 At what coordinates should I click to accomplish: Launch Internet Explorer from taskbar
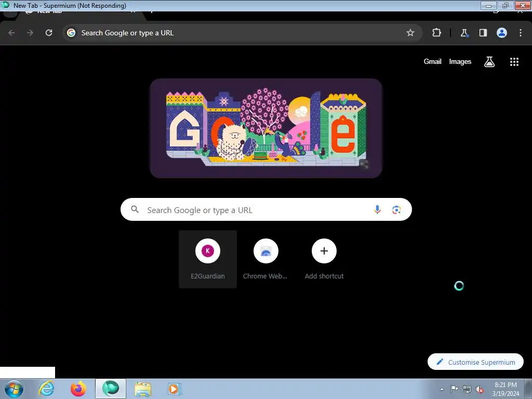point(46,389)
